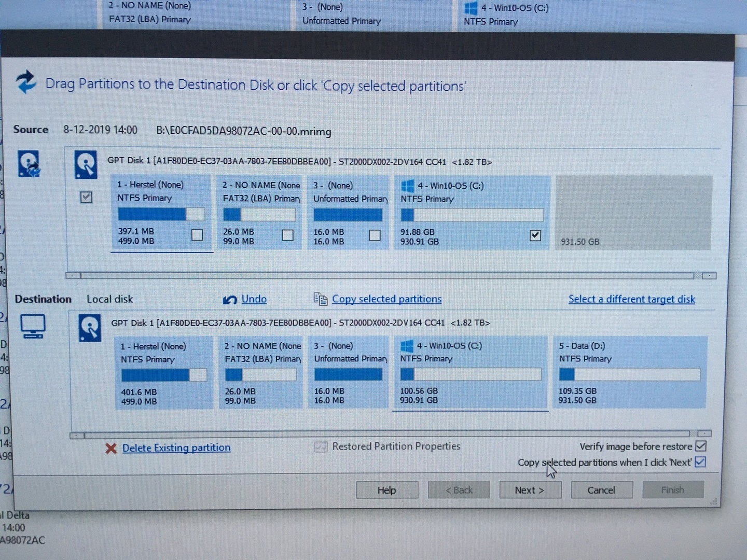
Task: Select destination partition 1 - Herstel tile
Action: tap(163, 373)
